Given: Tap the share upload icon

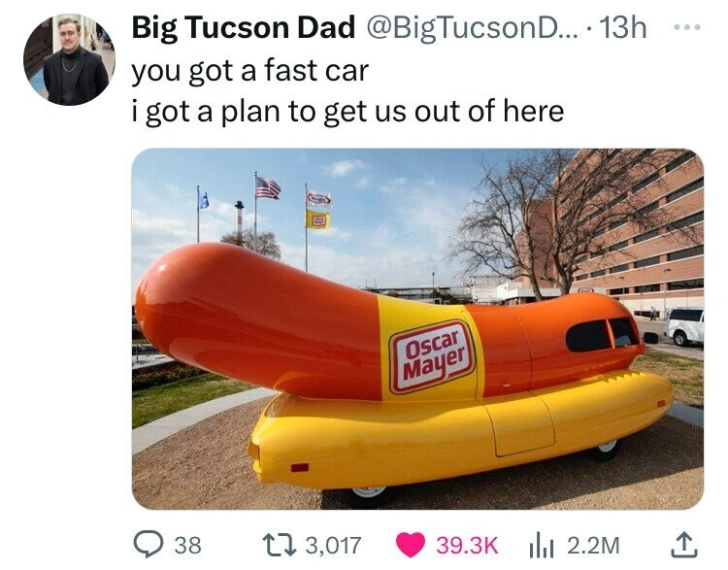Looking at the screenshot, I should coord(685,545).
